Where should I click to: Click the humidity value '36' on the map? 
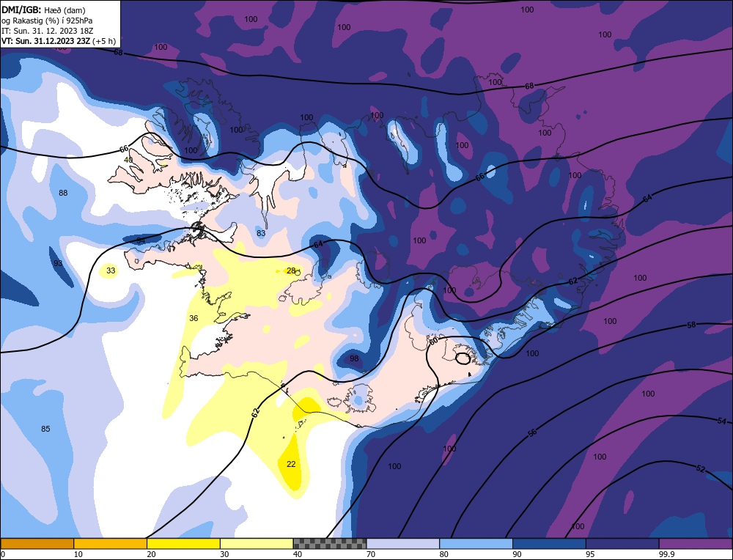[194, 318]
